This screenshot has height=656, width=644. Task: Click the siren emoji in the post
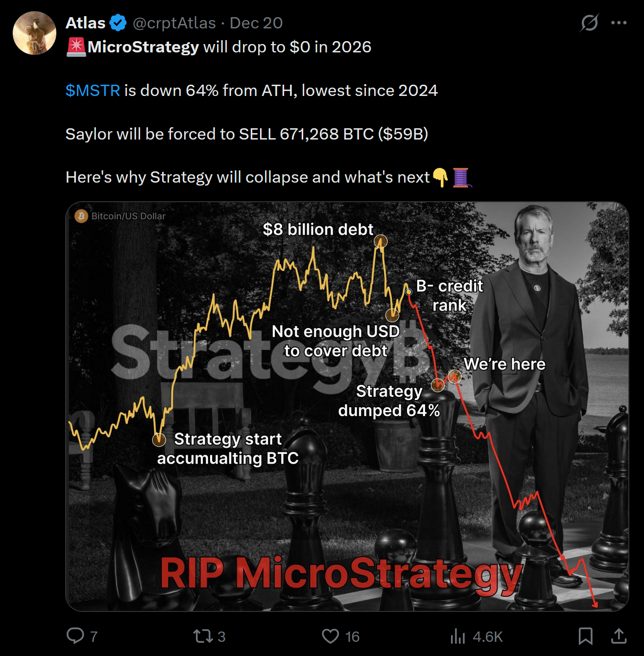coord(74,47)
